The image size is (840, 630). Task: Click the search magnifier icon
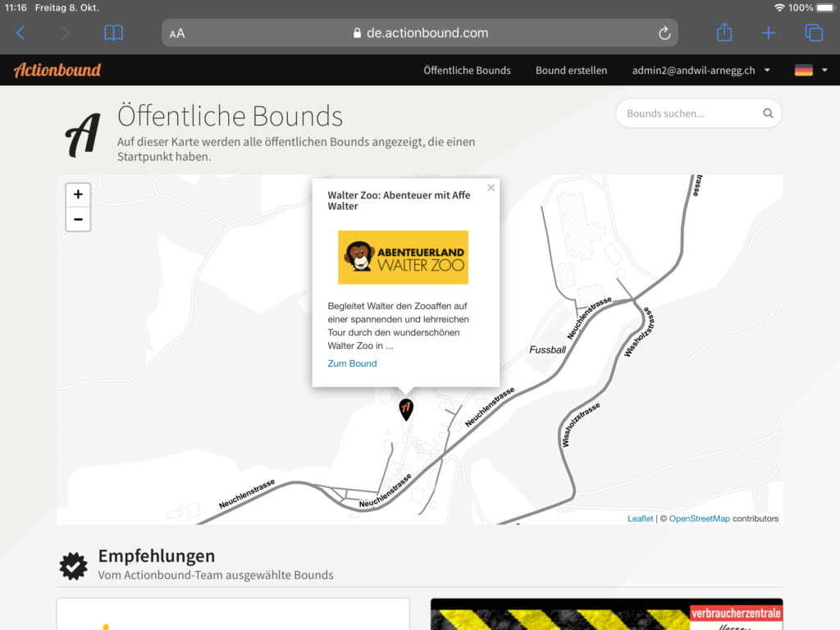click(768, 114)
